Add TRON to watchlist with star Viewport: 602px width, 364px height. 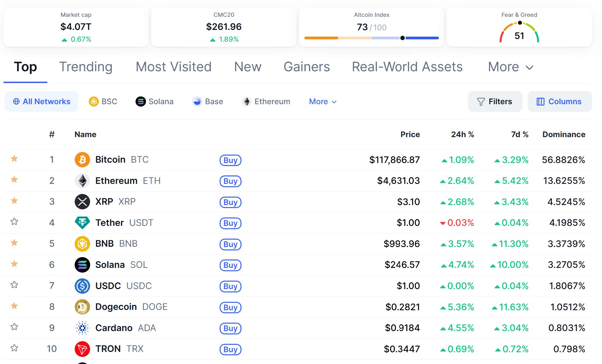tap(14, 348)
